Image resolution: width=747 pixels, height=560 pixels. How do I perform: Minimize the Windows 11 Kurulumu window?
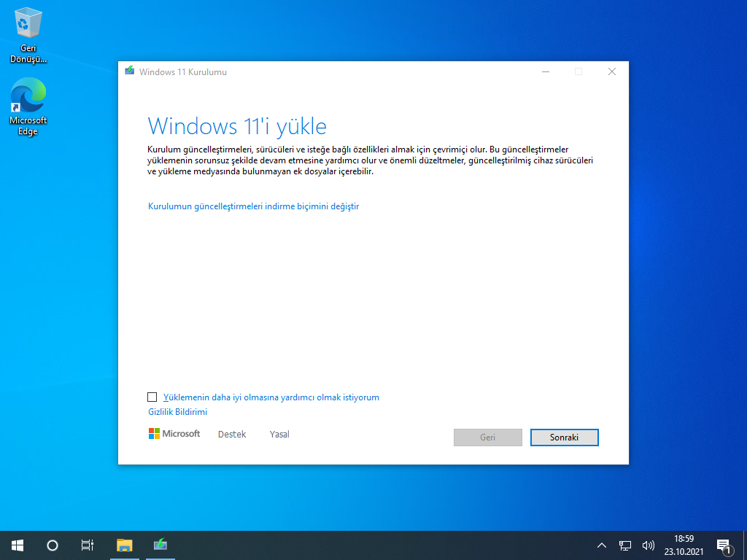tap(546, 71)
